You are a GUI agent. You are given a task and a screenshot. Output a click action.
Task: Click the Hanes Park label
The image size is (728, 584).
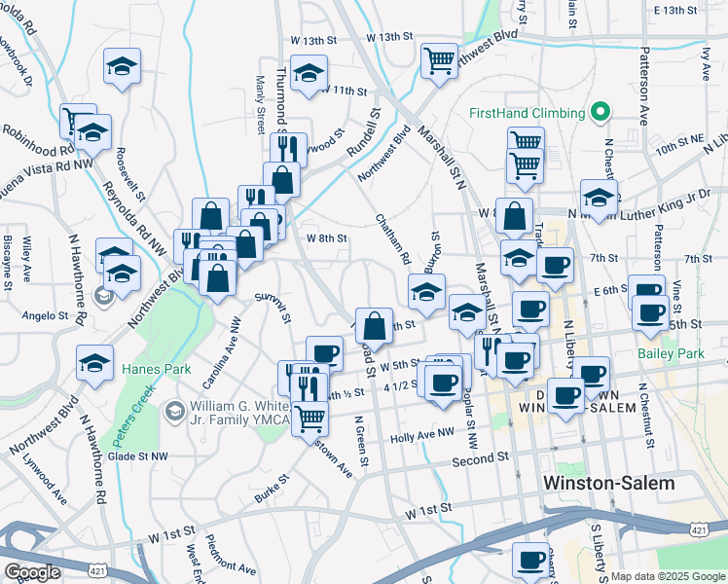coord(156,370)
